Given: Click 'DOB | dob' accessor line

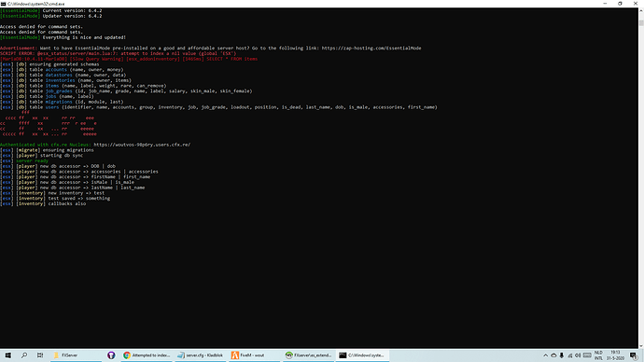Looking at the screenshot, I should [x=58, y=166].
